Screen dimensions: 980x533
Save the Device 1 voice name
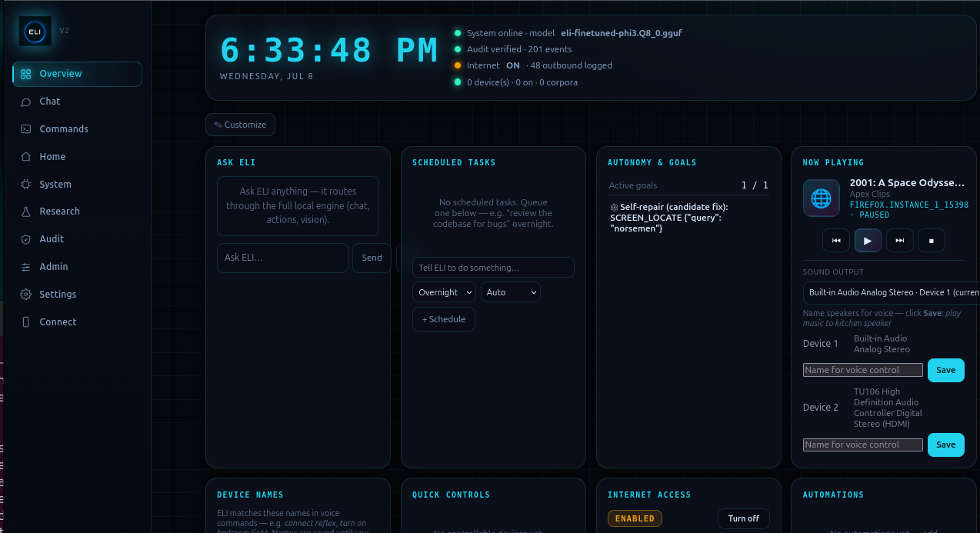(946, 370)
